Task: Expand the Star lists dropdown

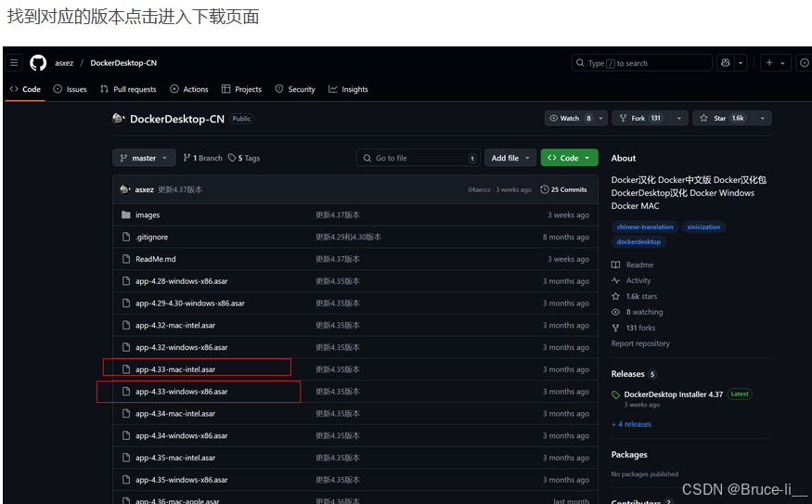Action: point(762,118)
